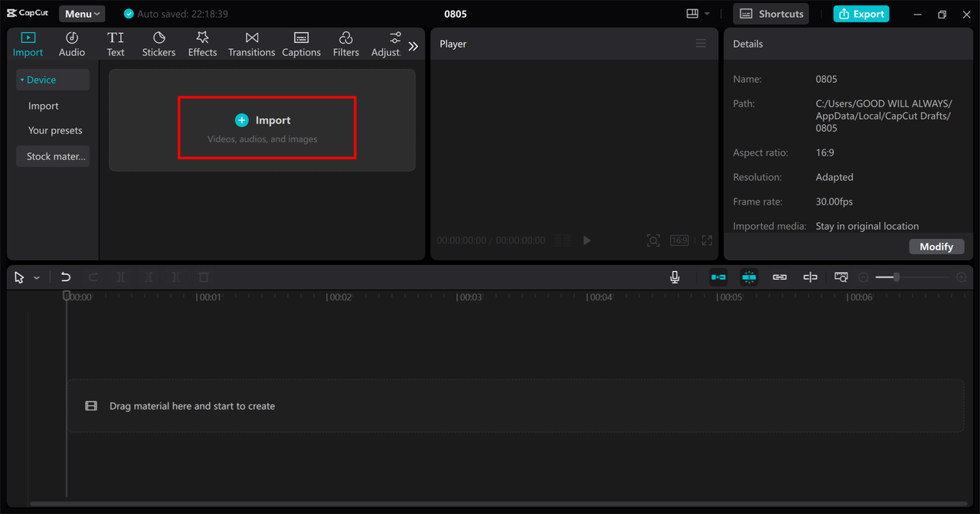Toggle the player grid view icon
The height and width of the screenshot is (514, 980).
coord(562,241)
